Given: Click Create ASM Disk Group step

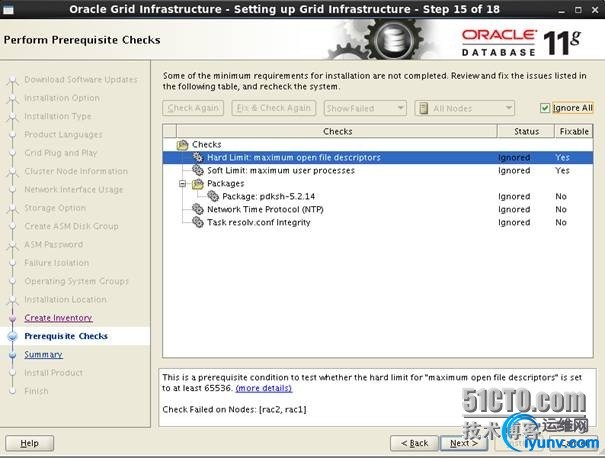Looking at the screenshot, I should pyautogui.click(x=71, y=226).
